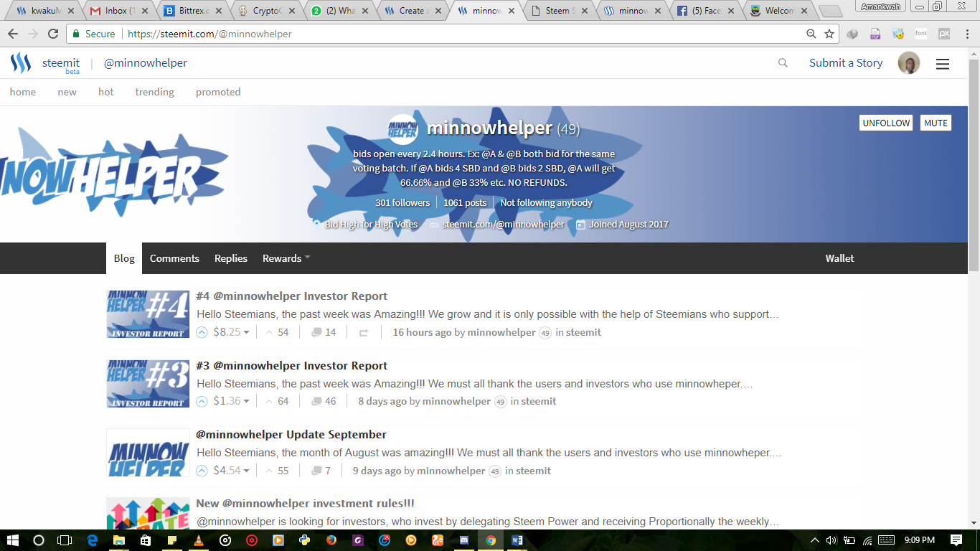Open the search magnifier icon in Steemit header
Image resolution: width=980 pixels, height=551 pixels.
coord(783,63)
